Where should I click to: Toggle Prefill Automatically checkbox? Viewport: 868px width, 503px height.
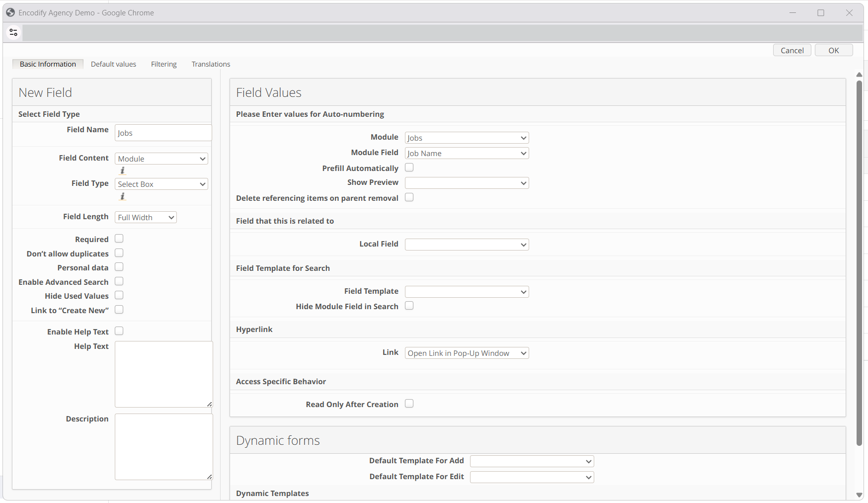[x=409, y=168]
